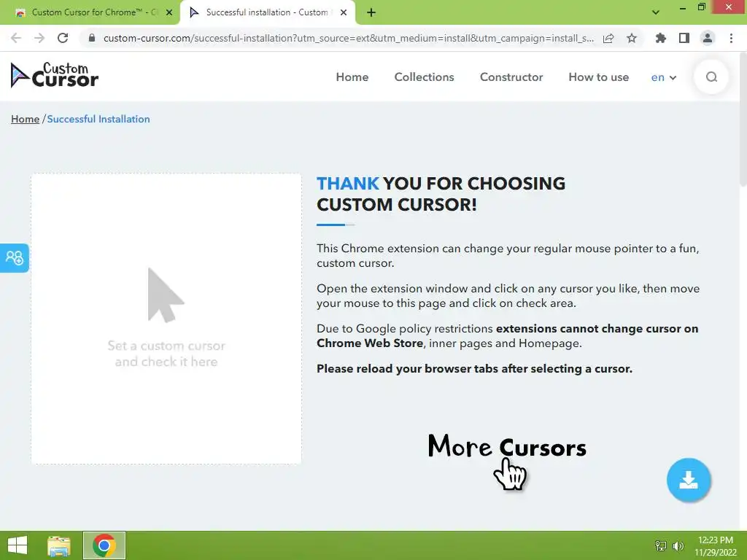This screenshot has height=560, width=747.
Task: Open File Explorer from taskbar
Action: click(x=59, y=545)
